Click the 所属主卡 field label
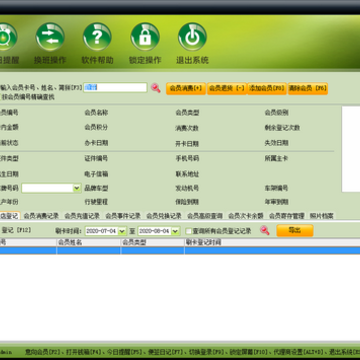The image size is (360, 360). pyautogui.click(x=276, y=158)
